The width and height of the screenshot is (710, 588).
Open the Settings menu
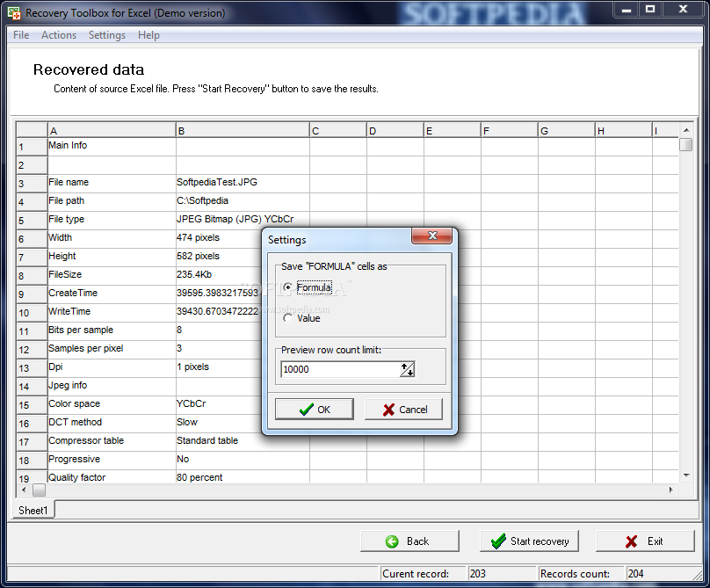[x=107, y=35]
